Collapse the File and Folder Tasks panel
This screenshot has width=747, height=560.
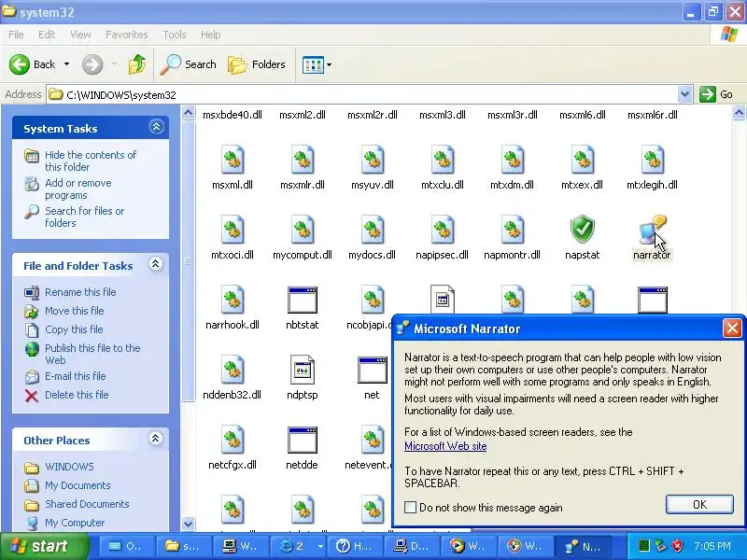[156, 264]
